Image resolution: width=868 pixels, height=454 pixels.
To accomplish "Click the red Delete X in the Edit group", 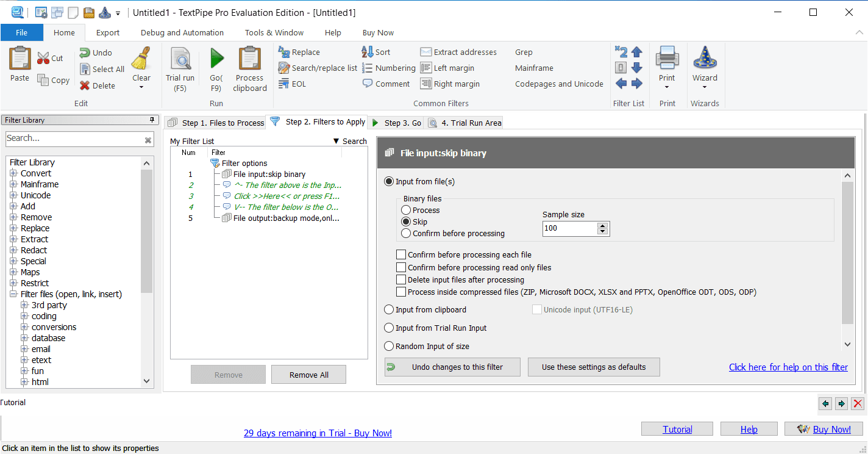I will pos(85,85).
